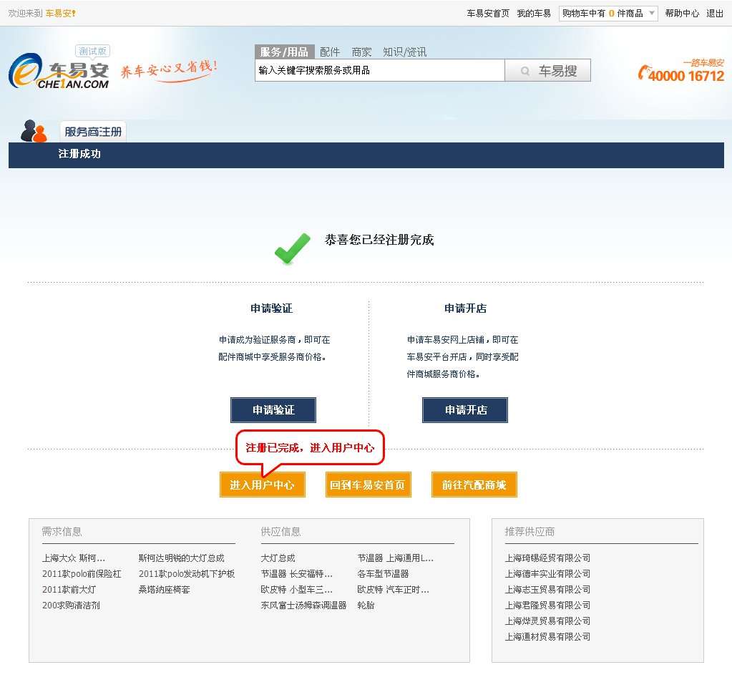Open supply item 东风富士汤姆森调温器
Image resolution: width=732 pixels, height=700 pixels.
(x=303, y=606)
